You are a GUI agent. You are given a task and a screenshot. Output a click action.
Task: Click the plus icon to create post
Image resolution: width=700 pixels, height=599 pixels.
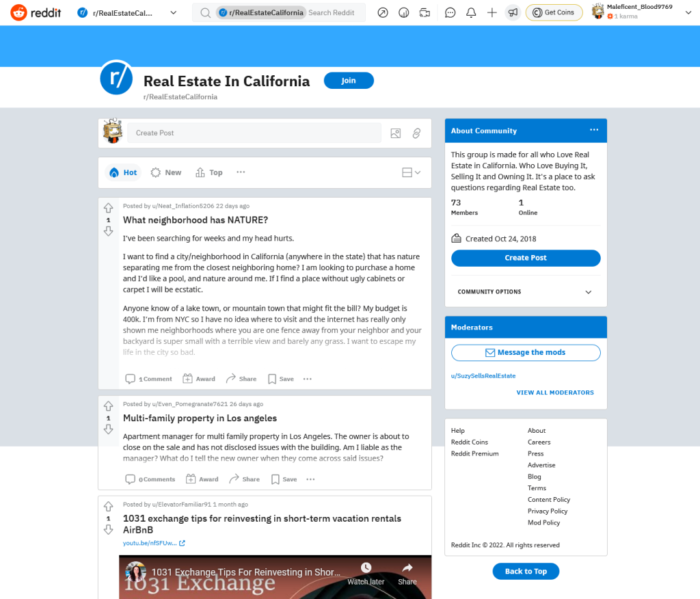[x=492, y=12]
